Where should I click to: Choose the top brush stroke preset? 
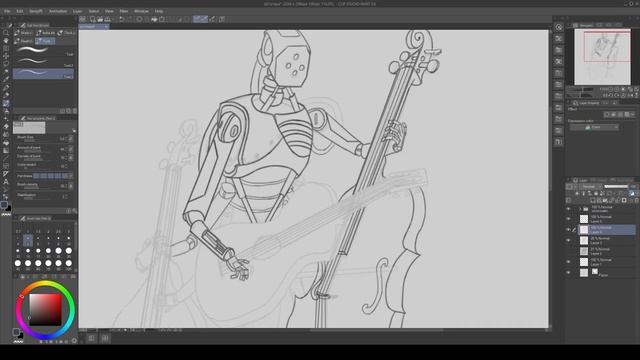[43, 51]
